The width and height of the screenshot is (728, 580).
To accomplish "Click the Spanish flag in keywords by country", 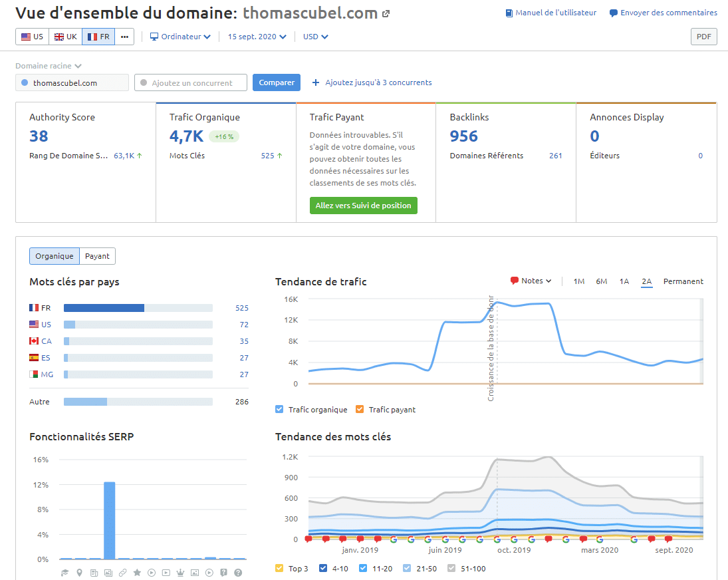I will (x=34, y=358).
